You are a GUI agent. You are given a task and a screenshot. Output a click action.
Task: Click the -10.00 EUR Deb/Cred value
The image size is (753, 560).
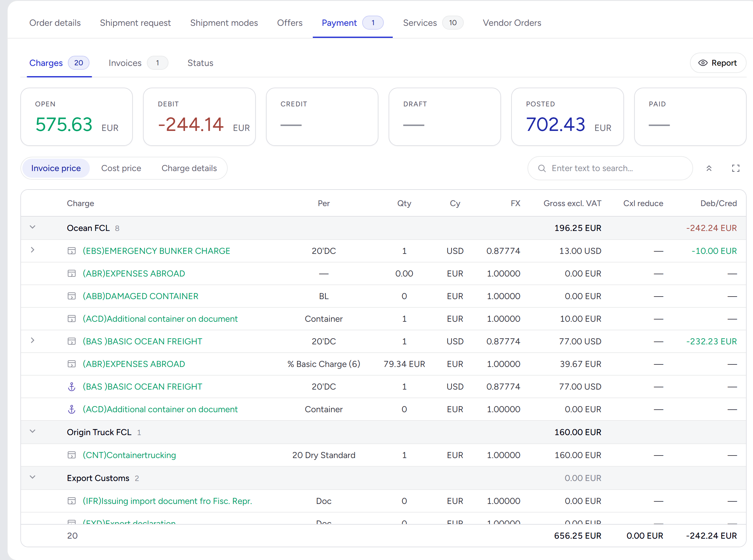(x=714, y=251)
